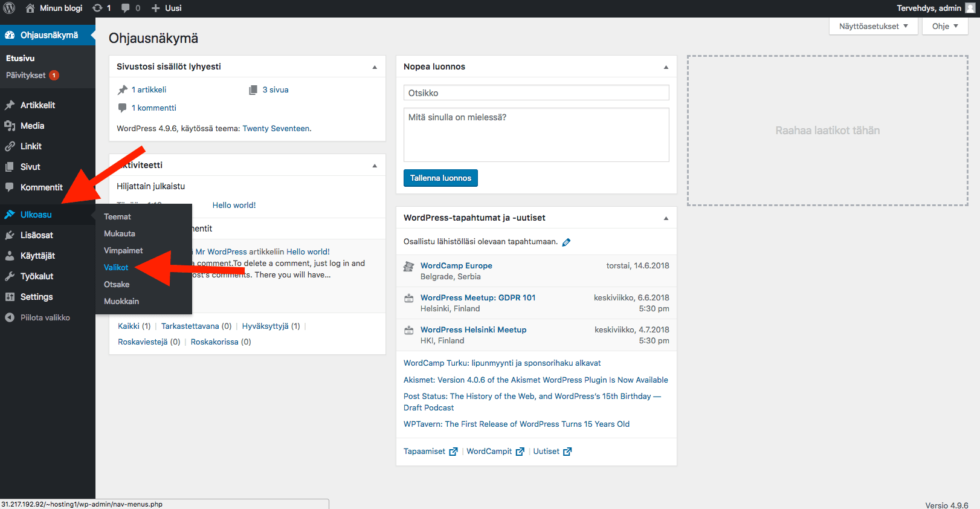Open the Mr WordPress commenter link

tap(221, 251)
